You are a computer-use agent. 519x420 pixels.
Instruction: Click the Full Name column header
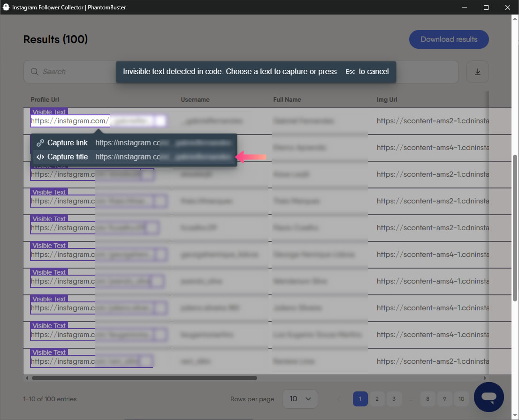pyautogui.click(x=287, y=99)
